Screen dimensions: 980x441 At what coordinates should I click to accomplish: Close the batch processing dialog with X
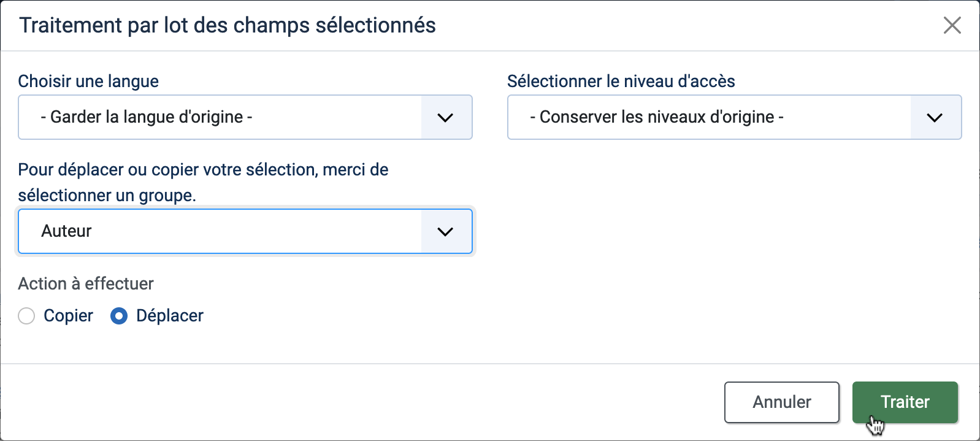tap(952, 25)
